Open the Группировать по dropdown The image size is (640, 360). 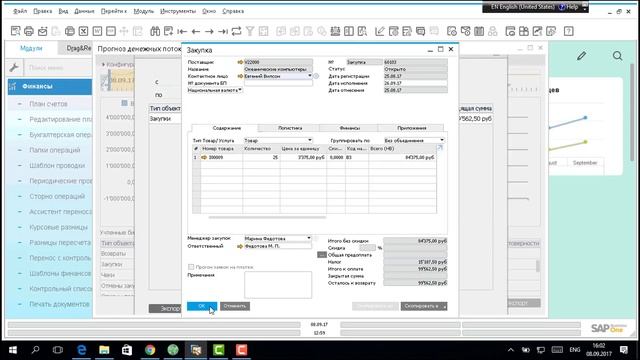[x=442, y=140]
